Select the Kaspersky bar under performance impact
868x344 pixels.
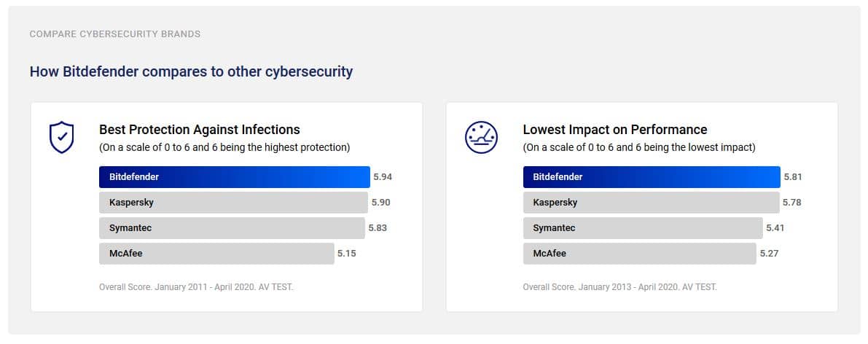650,203
